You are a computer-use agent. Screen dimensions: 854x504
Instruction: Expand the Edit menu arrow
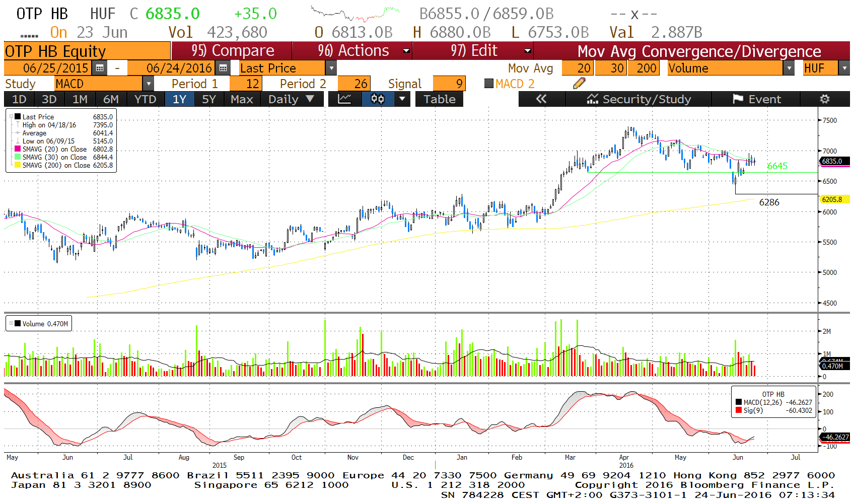(528, 51)
